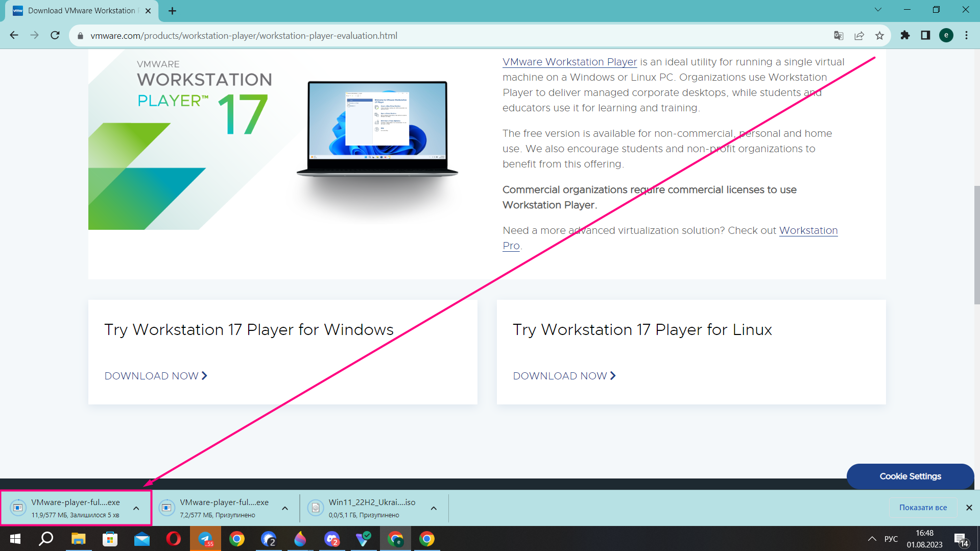Download Now for Windows player

click(x=156, y=376)
